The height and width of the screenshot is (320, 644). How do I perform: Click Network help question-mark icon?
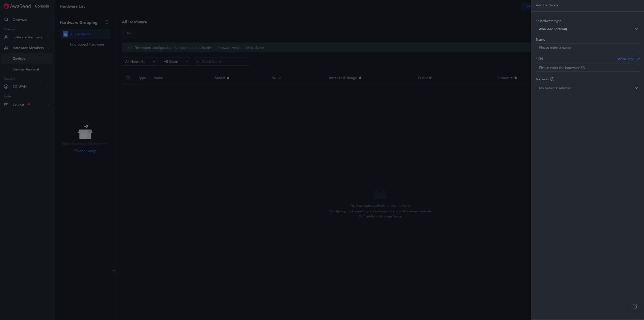click(x=552, y=79)
